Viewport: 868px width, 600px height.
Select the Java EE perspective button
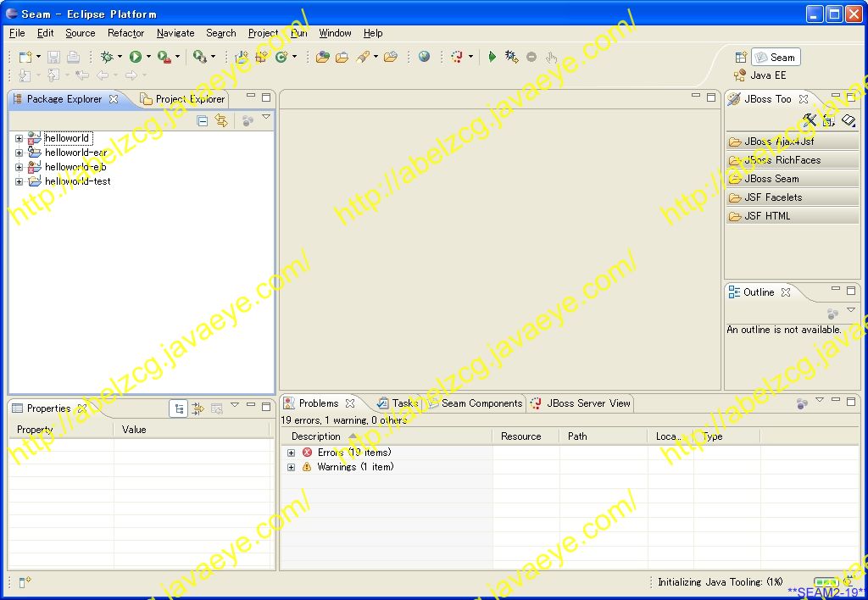click(x=760, y=75)
